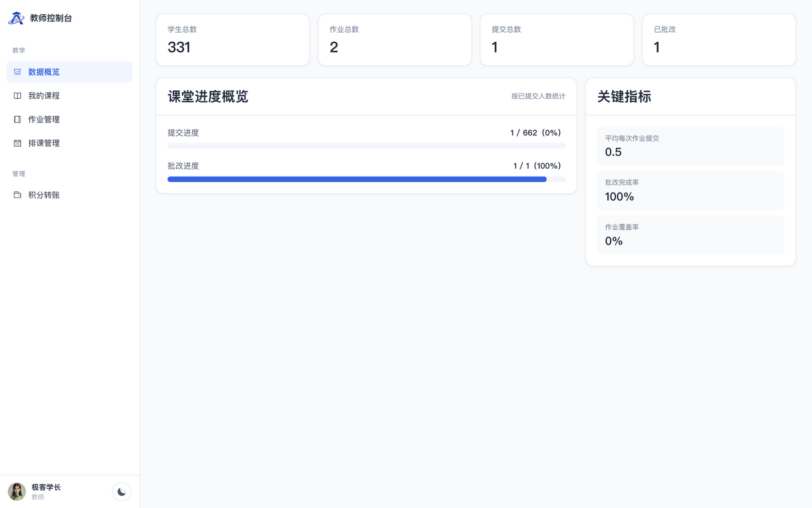Click the 批改进度 label

tap(183, 166)
